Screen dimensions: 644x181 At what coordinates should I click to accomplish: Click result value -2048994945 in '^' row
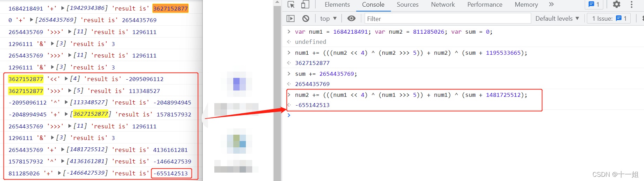[172, 102]
